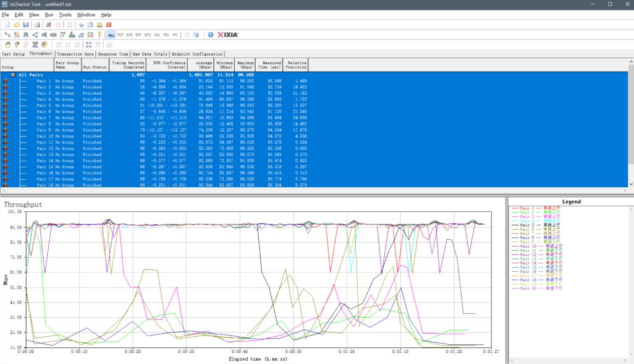Click the blue info icon beside IXIA logo

click(x=210, y=35)
